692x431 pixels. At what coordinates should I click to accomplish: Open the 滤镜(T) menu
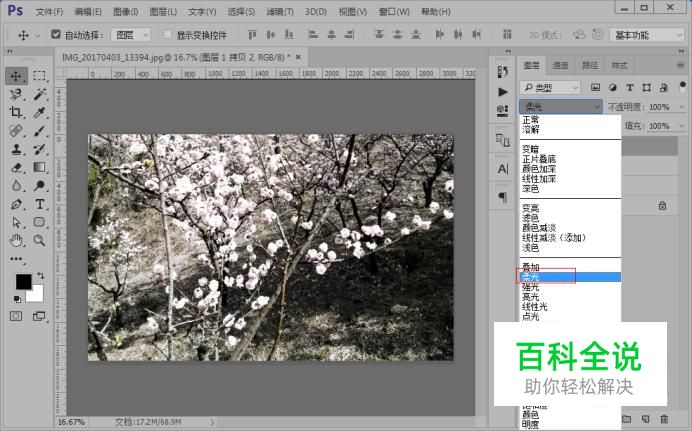(x=280, y=11)
